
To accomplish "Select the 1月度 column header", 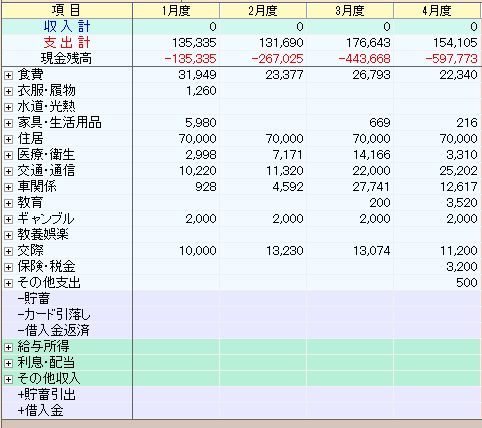I will pos(176,11).
